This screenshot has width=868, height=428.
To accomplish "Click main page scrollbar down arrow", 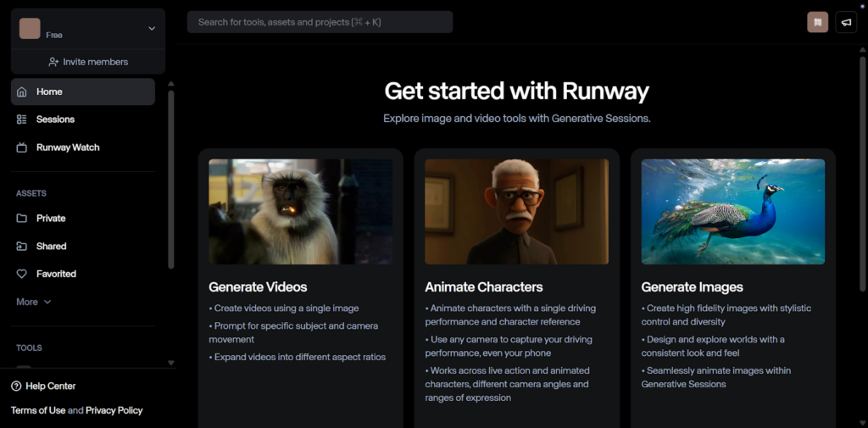I will [x=862, y=424].
